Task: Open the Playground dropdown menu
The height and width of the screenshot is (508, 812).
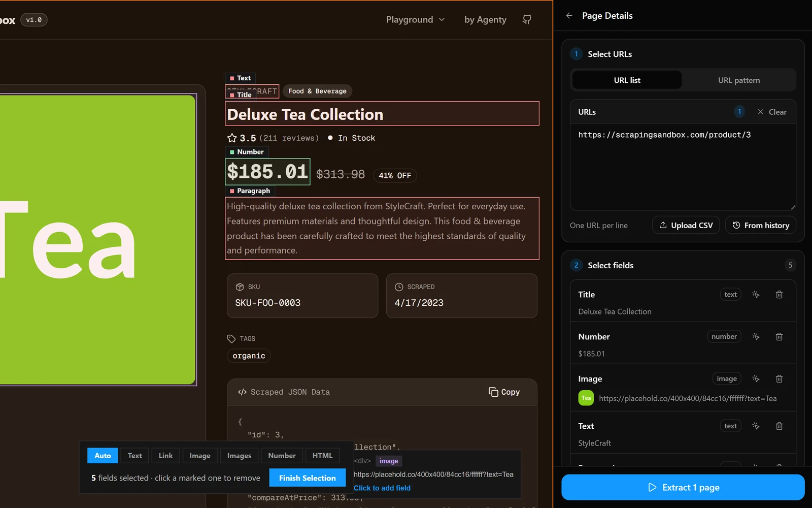Action: (x=415, y=20)
